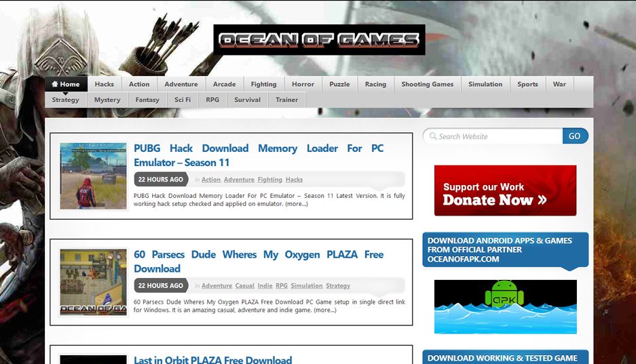Click Download Working & Tested Game heading
This screenshot has height=364, width=636.
click(506, 357)
